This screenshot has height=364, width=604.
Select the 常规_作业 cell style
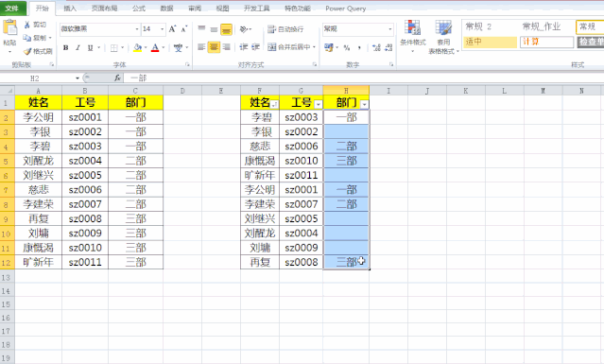[x=546, y=26]
